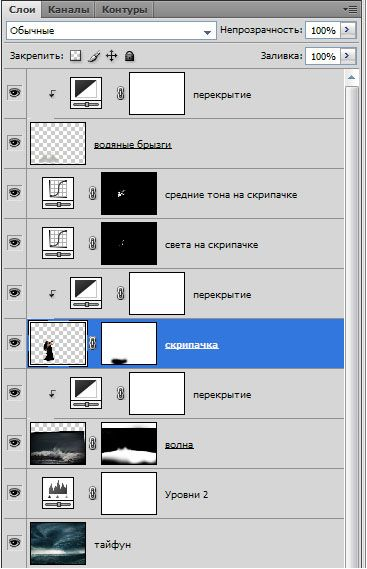The width and height of the screenshot is (367, 569).
Task: Click средние тона на скрипачке layer name
Action: (x=231, y=195)
